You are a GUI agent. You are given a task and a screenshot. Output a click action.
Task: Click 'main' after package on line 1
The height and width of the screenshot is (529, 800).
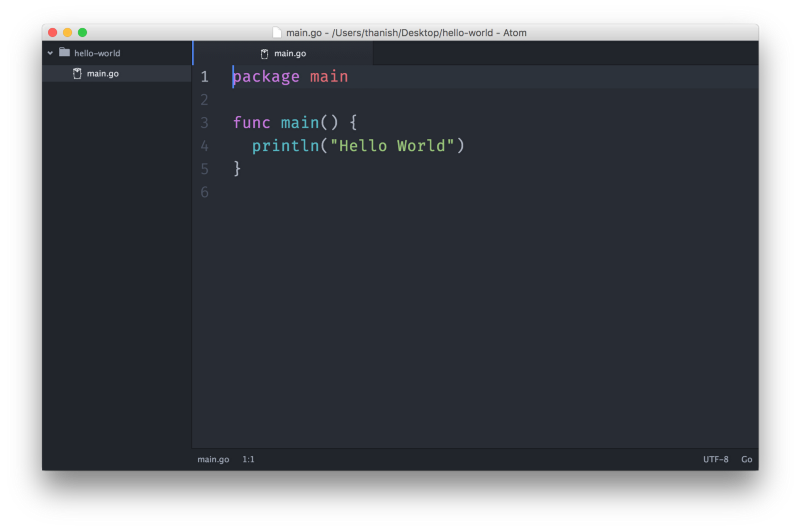[x=329, y=77]
